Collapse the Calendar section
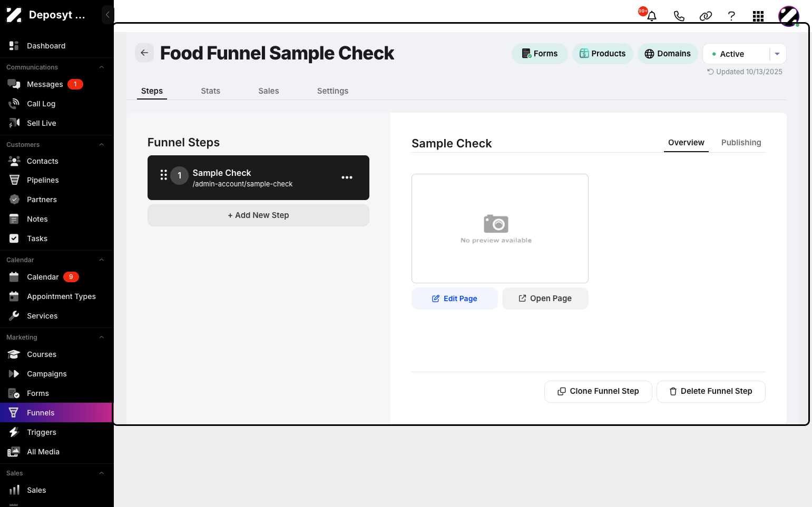The image size is (812, 507). pyautogui.click(x=102, y=260)
